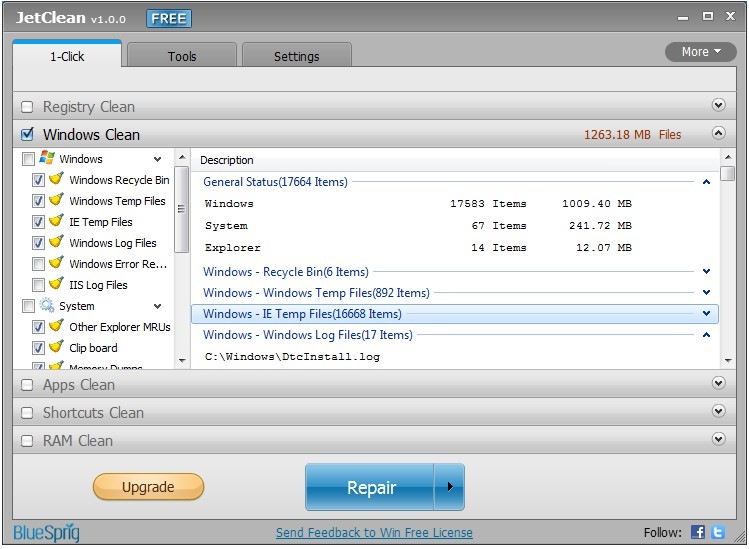Image resolution: width=749 pixels, height=549 pixels.
Task: Open the Twitter follow icon
Action: pyautogui.click(x=718, y=532)
